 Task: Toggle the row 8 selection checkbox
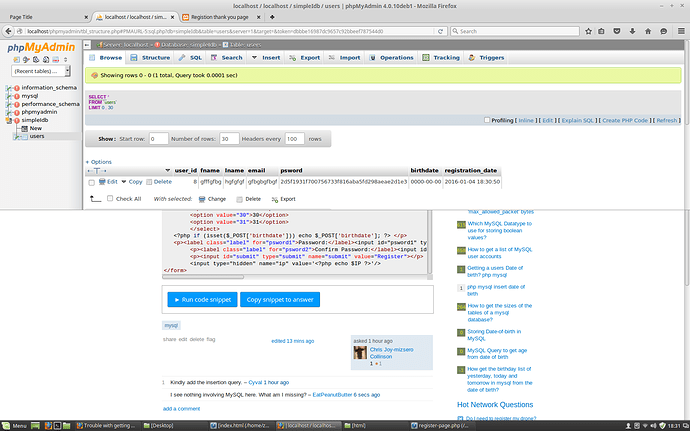point(92,183)
